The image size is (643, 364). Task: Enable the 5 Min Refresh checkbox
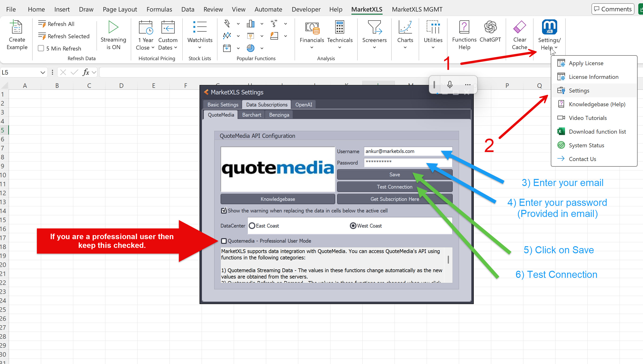click(41, 48)
